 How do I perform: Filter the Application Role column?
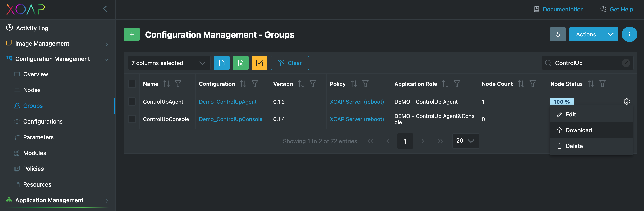tap(457, 84)
